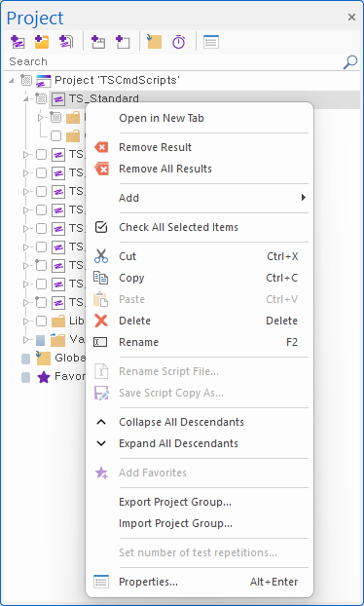This screenshot has width=364, height=606.
Task: Click the Project 'TSCmdScripts' icon
Action: tap(44, 81)
